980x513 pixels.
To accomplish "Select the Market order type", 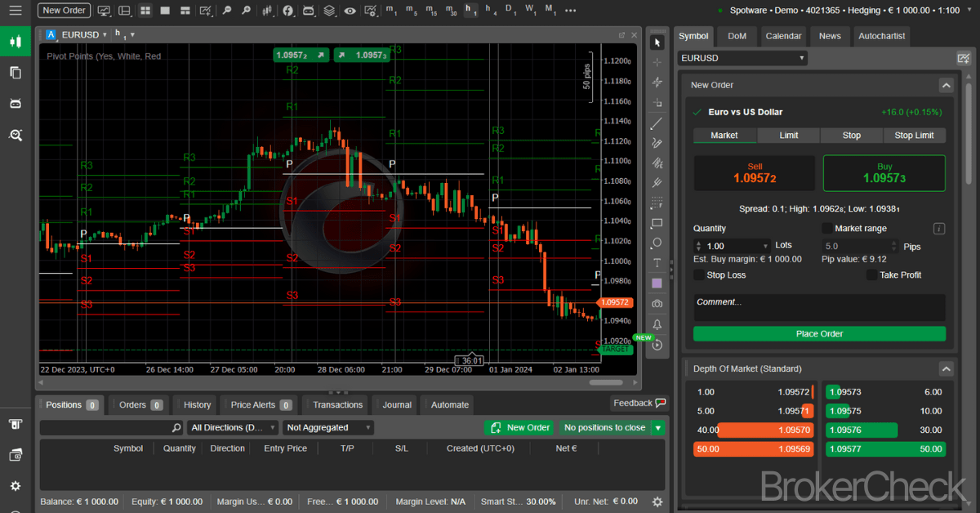I will (724, 136).
